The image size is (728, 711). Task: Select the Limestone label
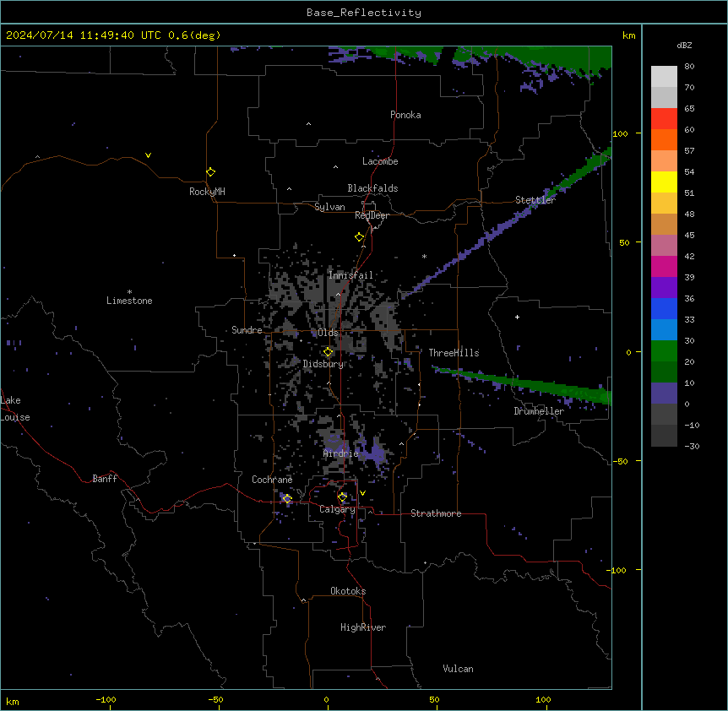point(129,301)
